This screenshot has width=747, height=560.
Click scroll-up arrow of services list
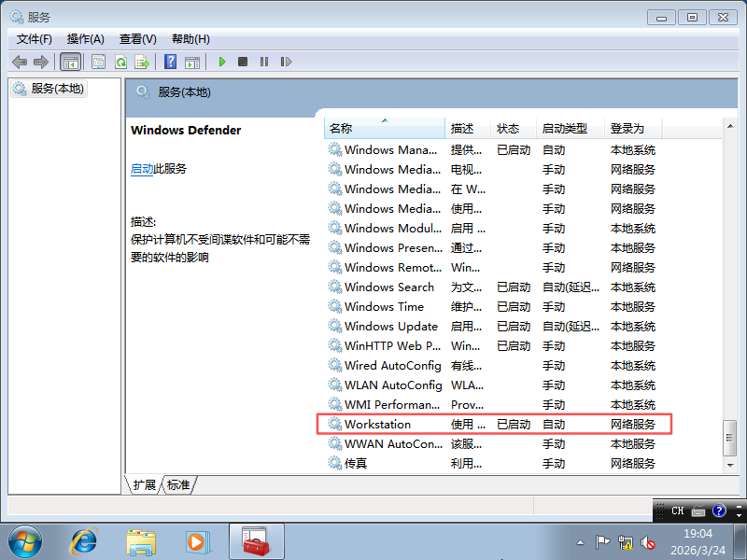click(x=730, y=126)
